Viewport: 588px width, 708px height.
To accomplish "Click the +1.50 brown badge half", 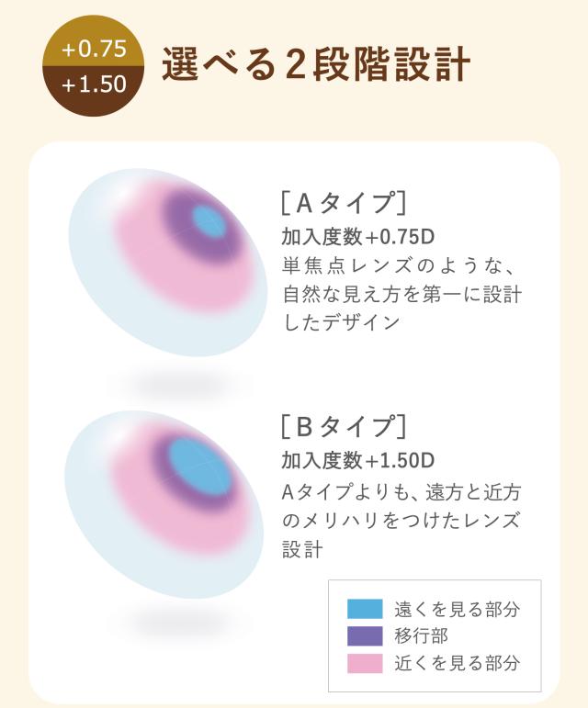I will tap(93, 85).
